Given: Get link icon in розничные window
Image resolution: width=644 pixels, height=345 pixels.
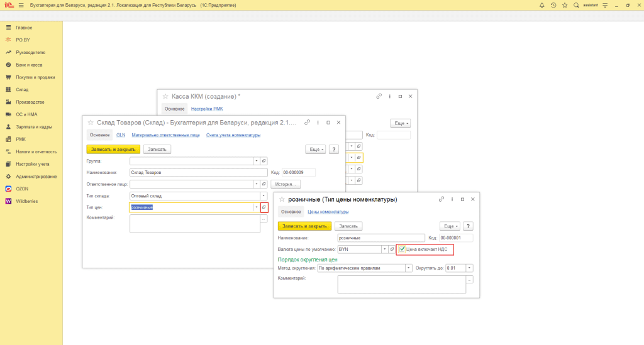Looking at the screenshot, I should click(x=441, y=199).
